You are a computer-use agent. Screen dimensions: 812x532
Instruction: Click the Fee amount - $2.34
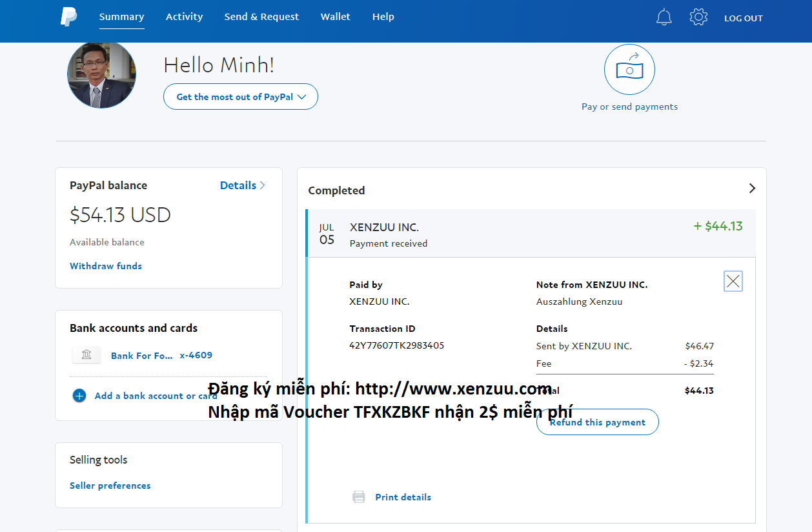point(699,363)
